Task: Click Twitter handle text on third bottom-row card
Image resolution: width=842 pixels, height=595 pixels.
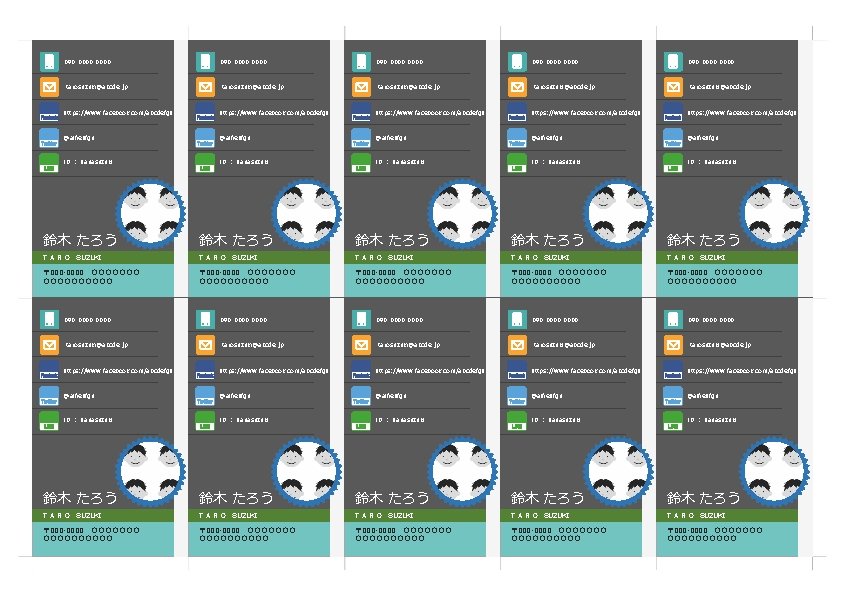Action: tap(390, 396)
